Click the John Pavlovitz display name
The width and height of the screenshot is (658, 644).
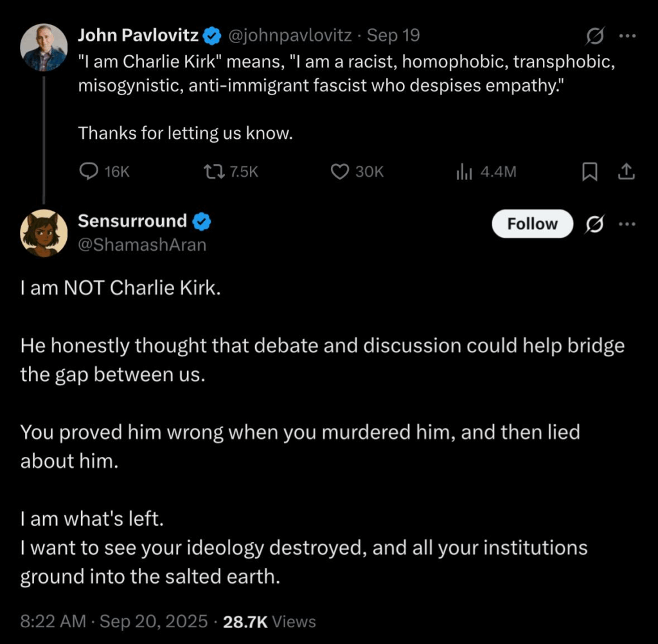(x=138, y=36)
